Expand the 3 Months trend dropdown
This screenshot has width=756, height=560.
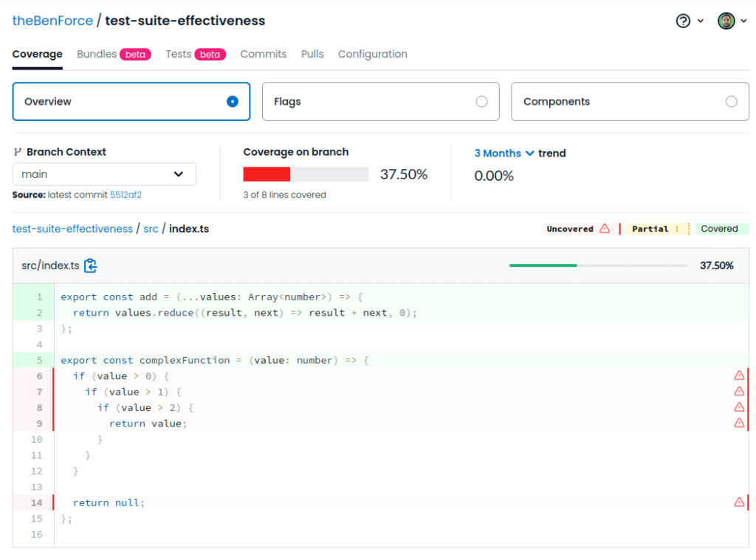pos(504,153)
